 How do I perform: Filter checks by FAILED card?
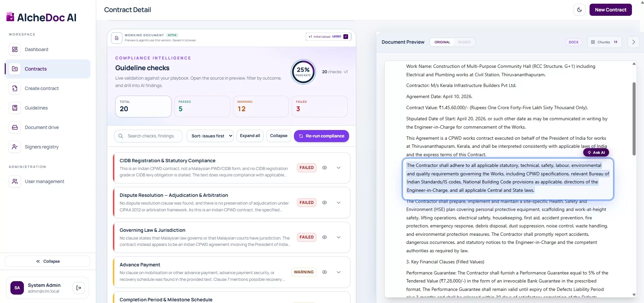(319, 106)
